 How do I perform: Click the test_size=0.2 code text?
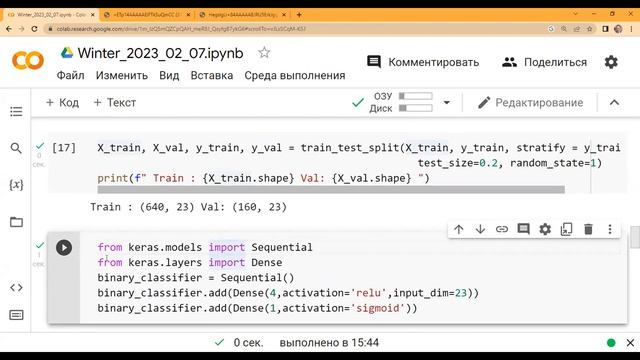458,163
